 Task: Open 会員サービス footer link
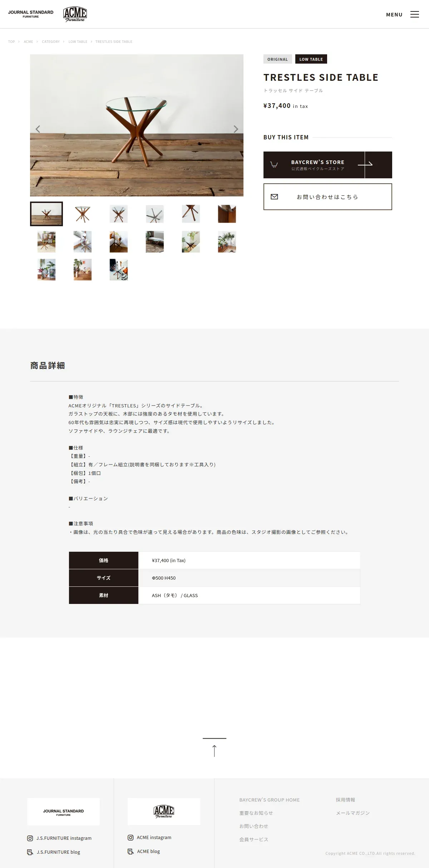(253, 839)
